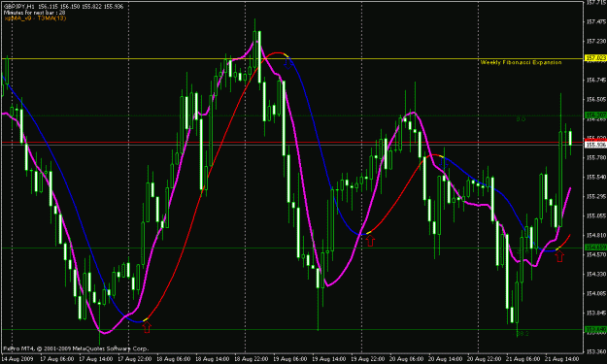Click the '18 Aug 06:00' time label
Screen dimensions: 607x364
point(174,359)
